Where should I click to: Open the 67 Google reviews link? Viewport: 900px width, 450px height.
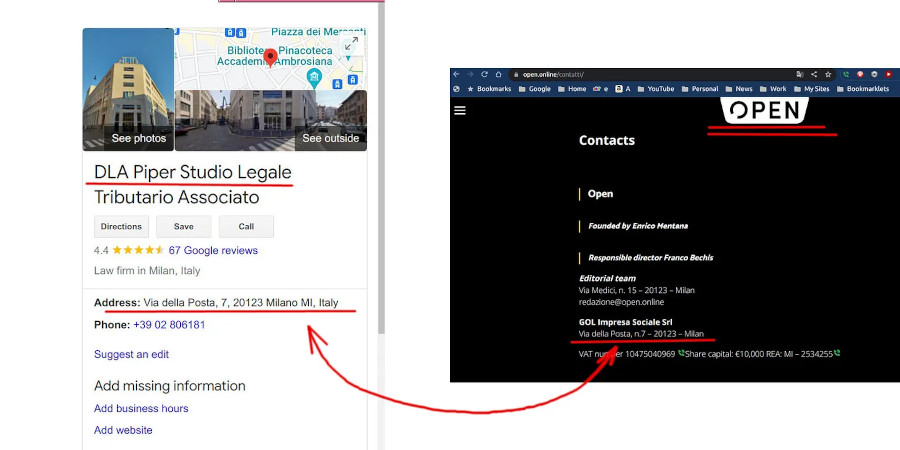(213, 250)
